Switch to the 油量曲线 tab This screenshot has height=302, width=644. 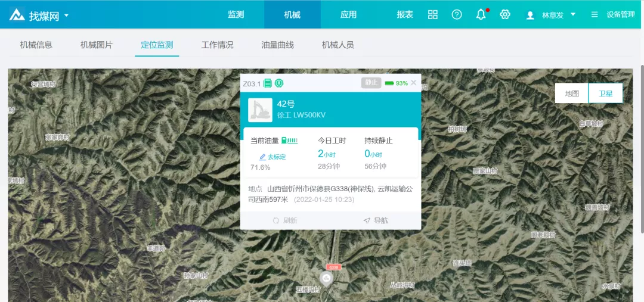(x=277, y=45)
